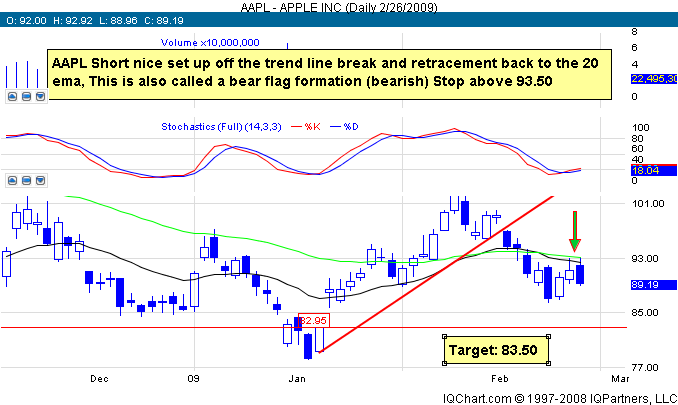Image resolution: width=678 pixels, height=405 pixels.
Task: Grab the top-left handle of Target box
Action: (x=445, y=336)
